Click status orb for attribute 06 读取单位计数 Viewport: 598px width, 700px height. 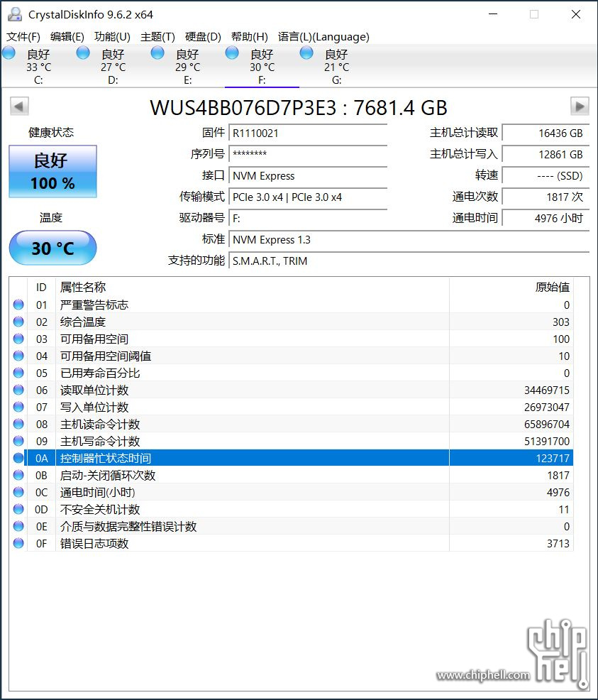(18, 390)
